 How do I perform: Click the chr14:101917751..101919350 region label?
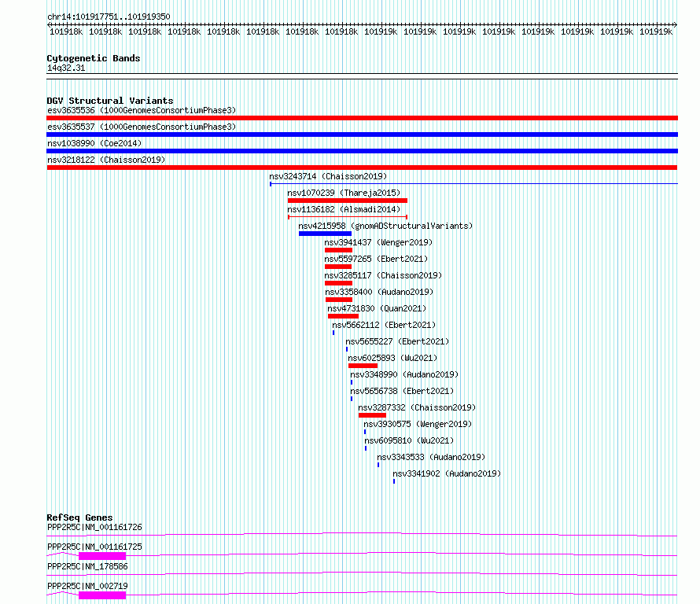[109, 17]
